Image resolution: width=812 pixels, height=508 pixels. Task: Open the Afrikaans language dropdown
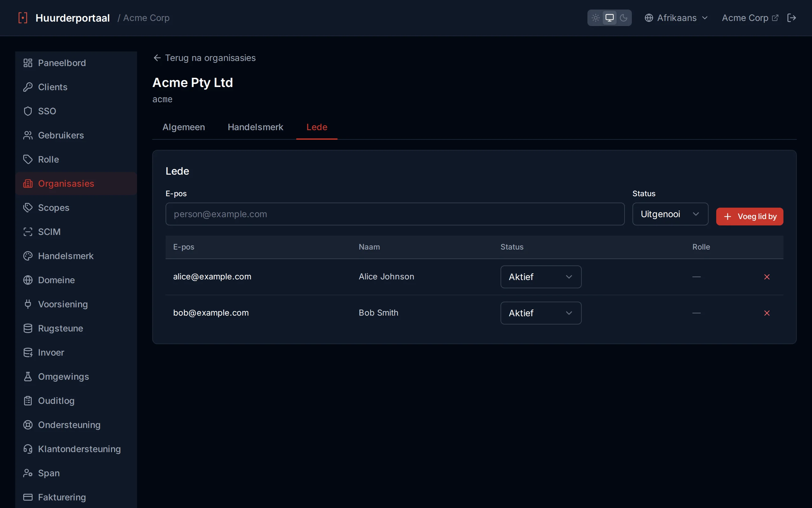click(x=676, y=18)
